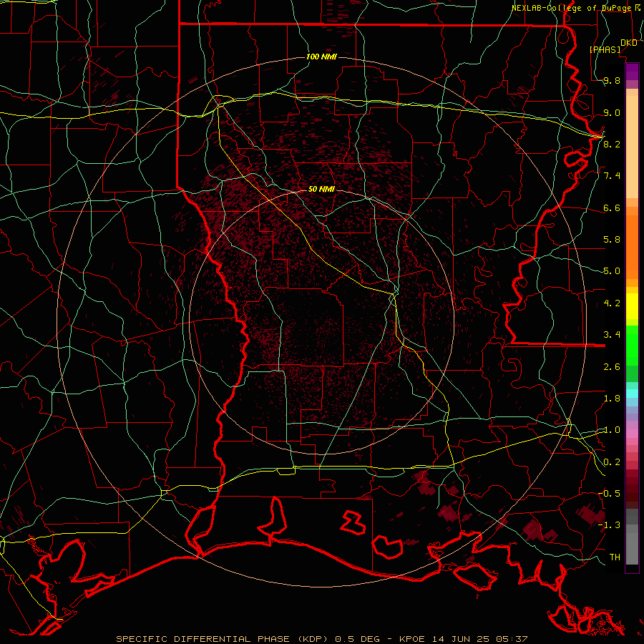The height and width of the screenshot is (644, 644).
Task: Click the 2.6 value on the color scale
Action: coord(612,367)
